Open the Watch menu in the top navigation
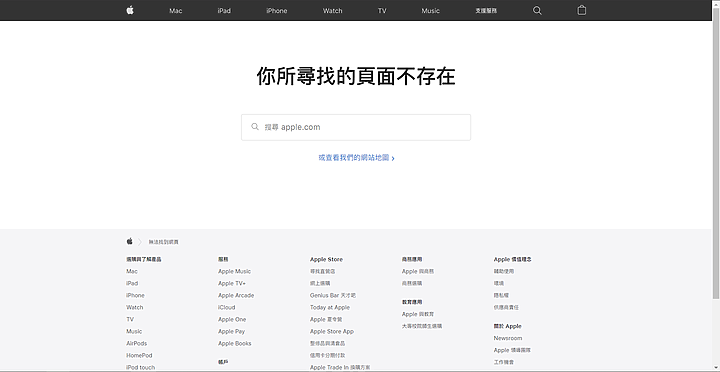Viewport: 720px width, 372px height. click(x=332, y=11)
